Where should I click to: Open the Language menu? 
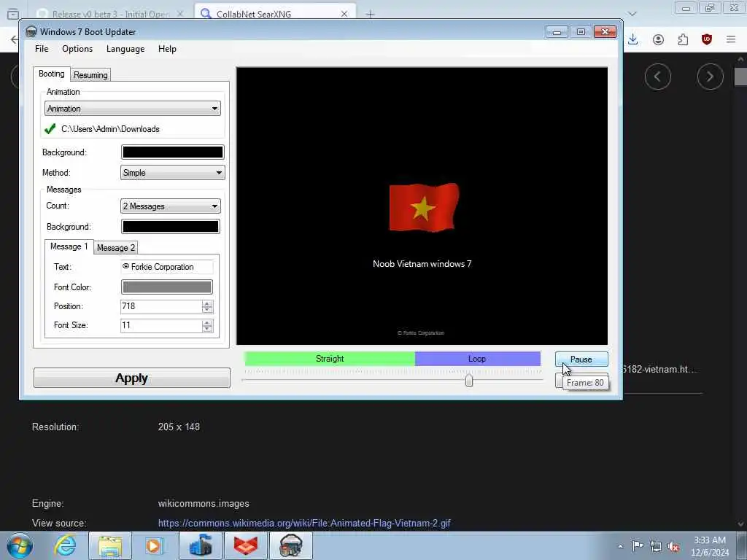[125, 49]
